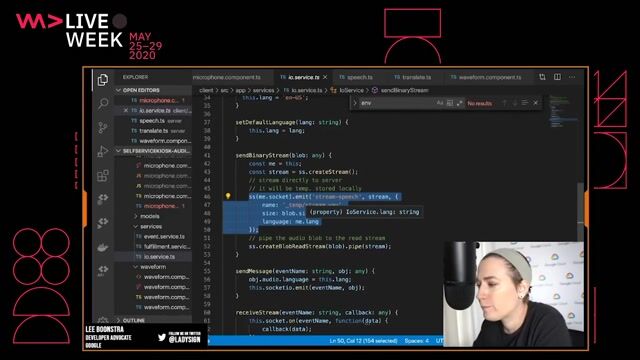Toggle Find in Selection

[x=524, y=103]
